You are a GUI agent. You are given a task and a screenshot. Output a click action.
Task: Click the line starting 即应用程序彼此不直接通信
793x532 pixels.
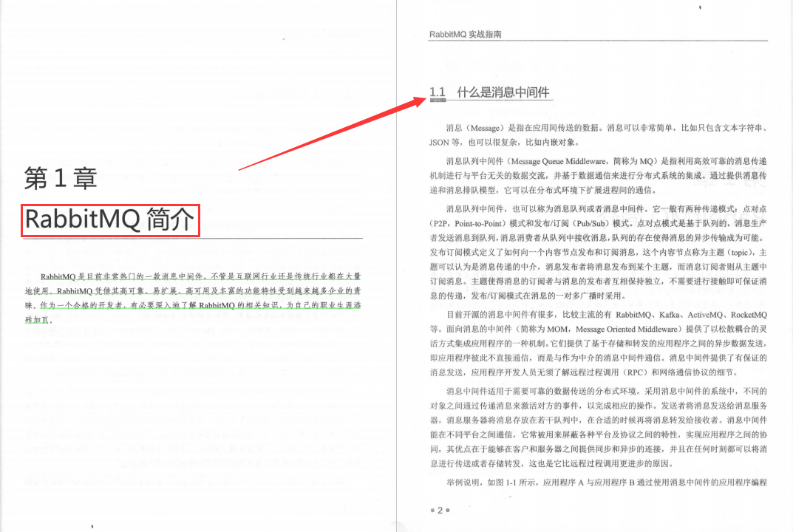tap(599, 358)
